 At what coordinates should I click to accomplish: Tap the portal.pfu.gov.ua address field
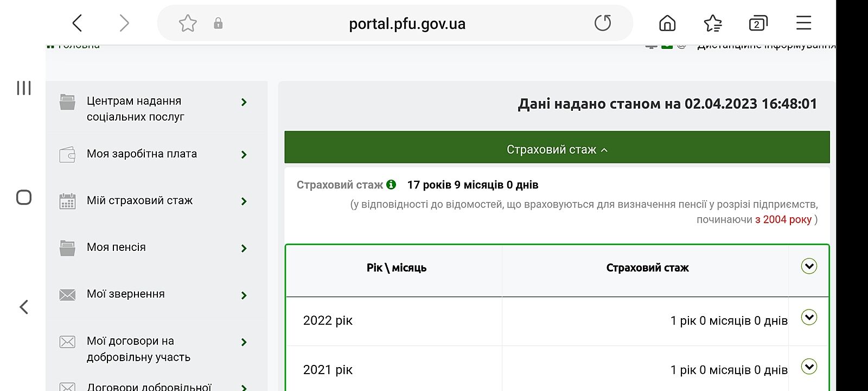[407, 24]
